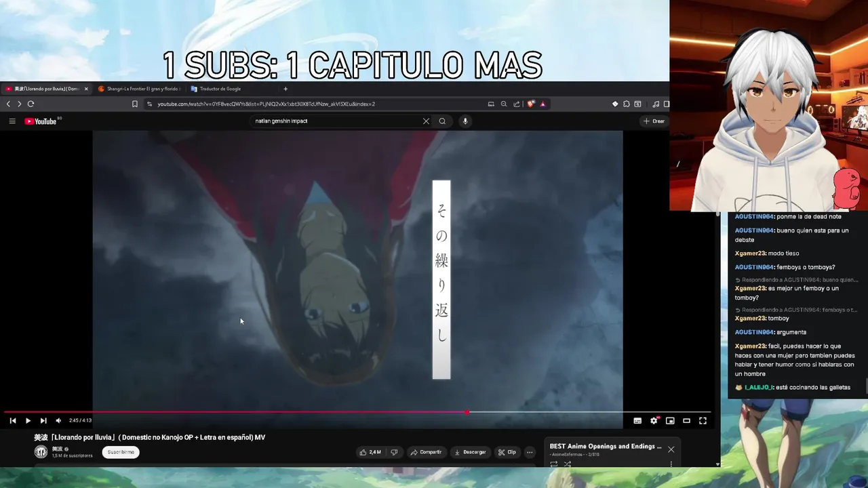Click the Descargar download button

tap(470, 452)
